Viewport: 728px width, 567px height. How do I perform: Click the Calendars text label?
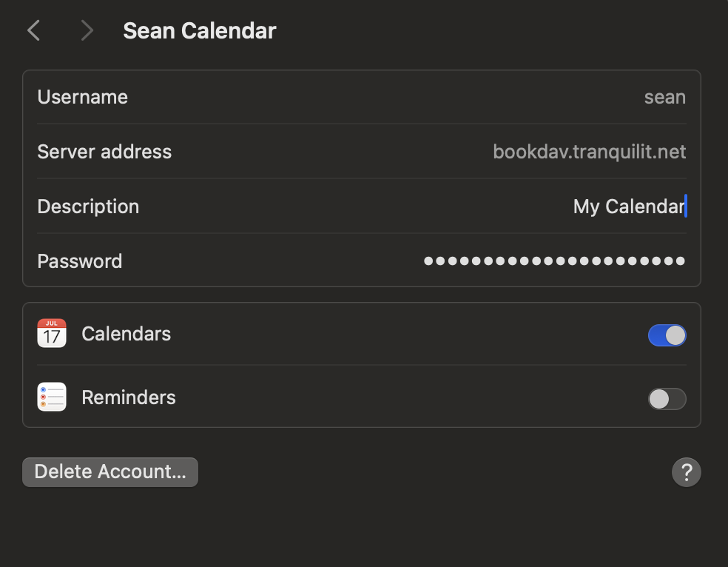coord(127,334)
